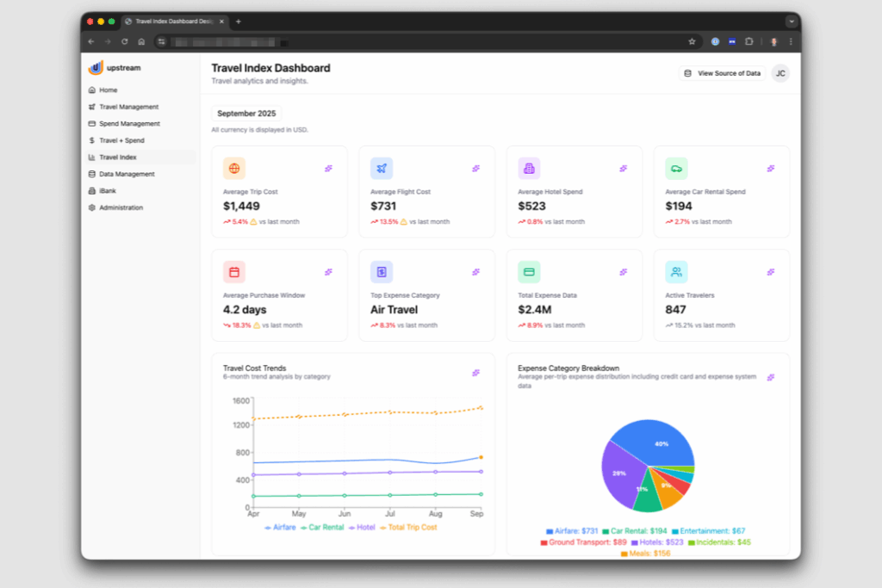This screenshot has height=588, width=882.
Task: Click warning triangle on Average Purchase Window card
Action: (x=257, y=325)
